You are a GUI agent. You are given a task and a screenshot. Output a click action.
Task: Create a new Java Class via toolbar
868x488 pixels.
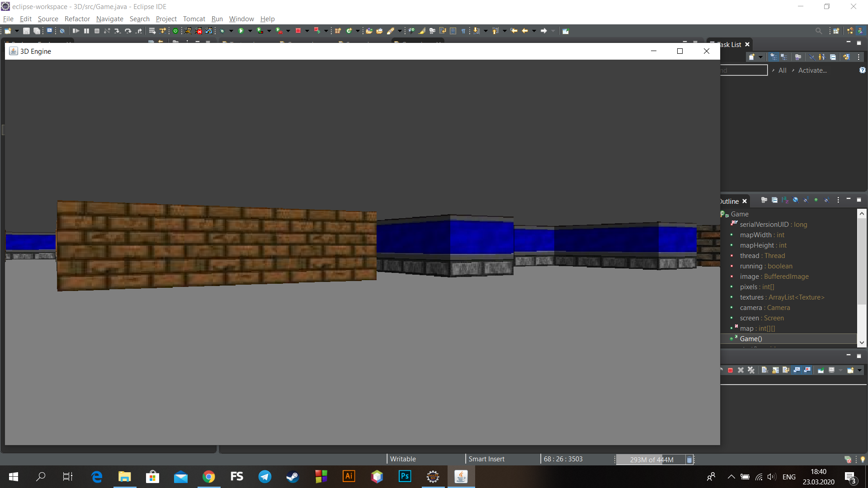point(349,31)
